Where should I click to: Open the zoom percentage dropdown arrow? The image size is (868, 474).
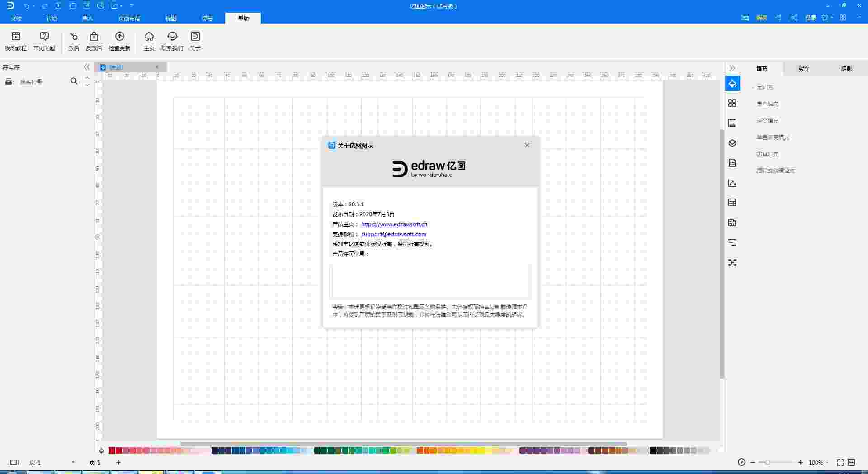click(x=827, y=462)
